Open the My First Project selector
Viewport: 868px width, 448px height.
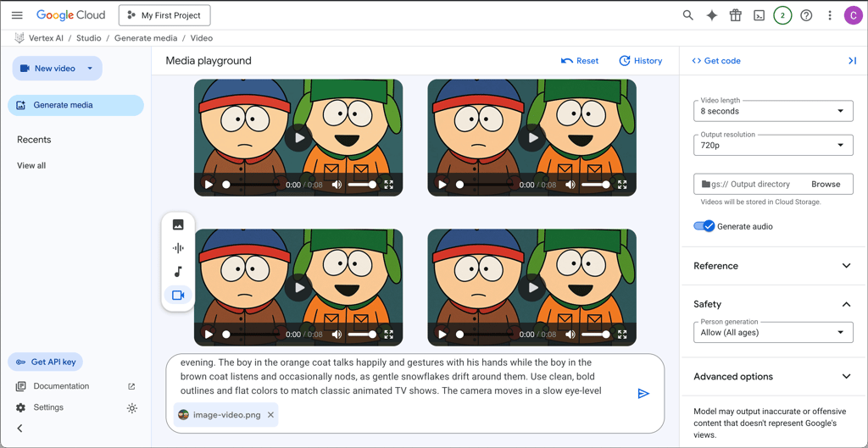(164, 15)
